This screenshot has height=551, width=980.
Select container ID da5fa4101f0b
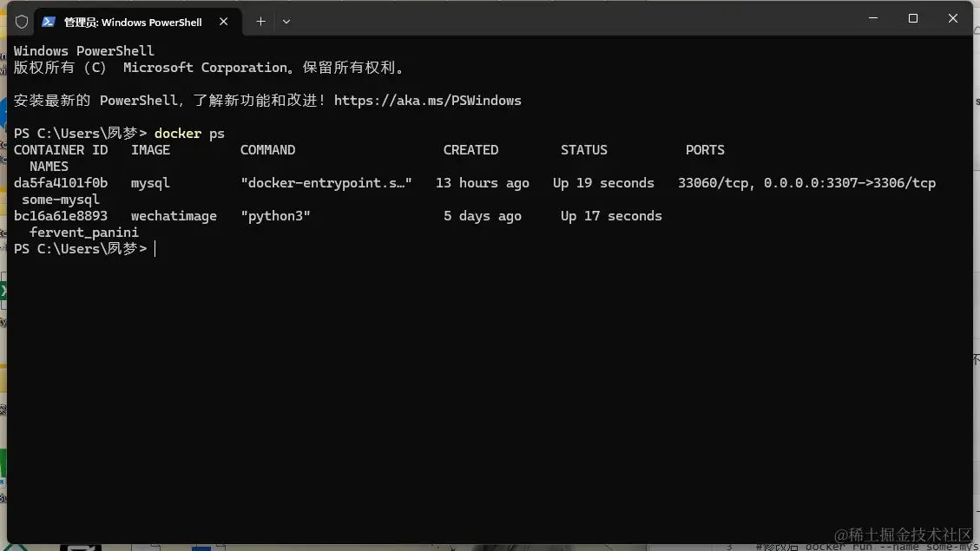pos(61,183)
